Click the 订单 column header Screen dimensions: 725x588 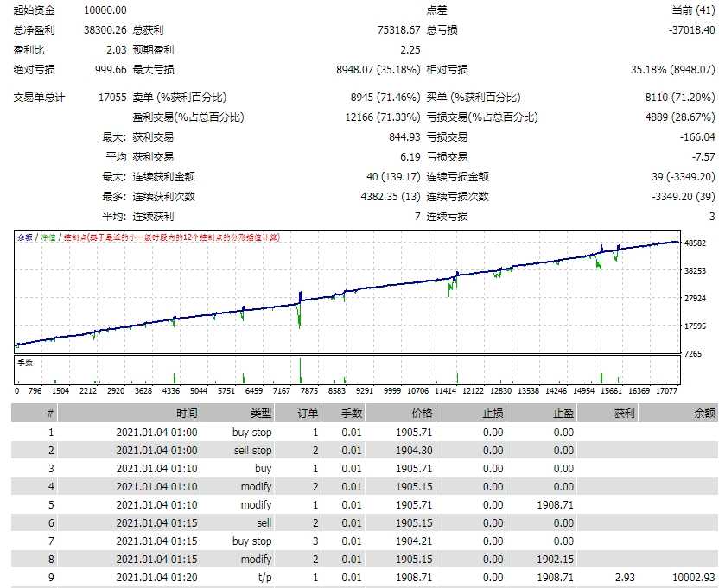[x=308, y=414]
